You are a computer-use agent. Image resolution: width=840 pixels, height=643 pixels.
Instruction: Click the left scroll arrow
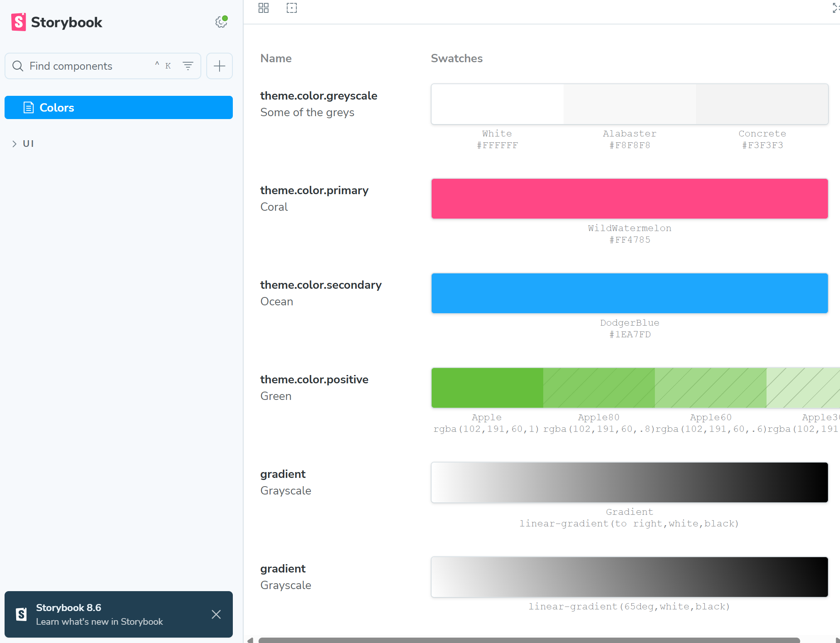(250, 640)
